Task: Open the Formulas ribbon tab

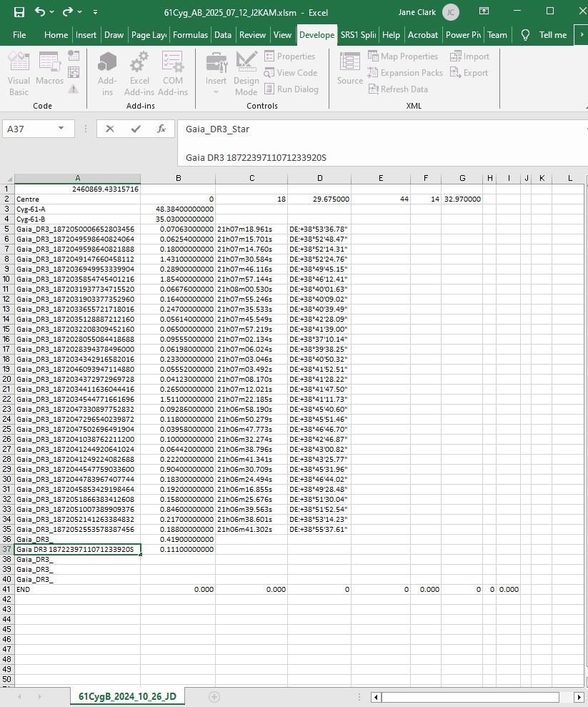Action: [190, 35]
